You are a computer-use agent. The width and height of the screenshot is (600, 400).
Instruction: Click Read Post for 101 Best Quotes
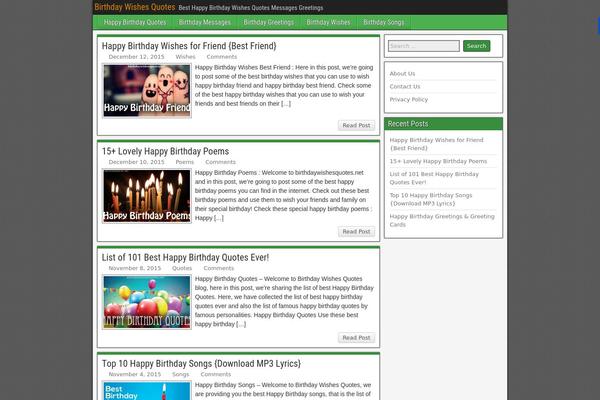[356, 338]
